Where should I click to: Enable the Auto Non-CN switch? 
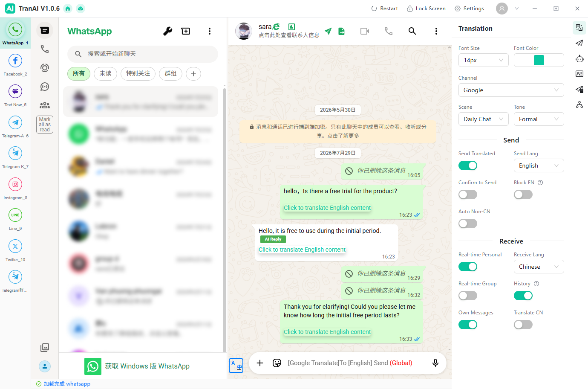tap(468, 224)
